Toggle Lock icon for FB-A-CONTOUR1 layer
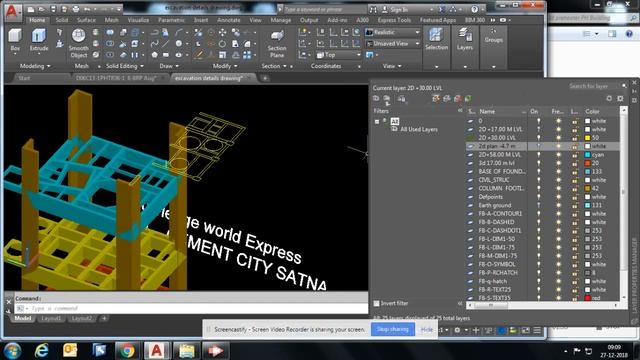640x360 pixels. [x=575, y=214]
